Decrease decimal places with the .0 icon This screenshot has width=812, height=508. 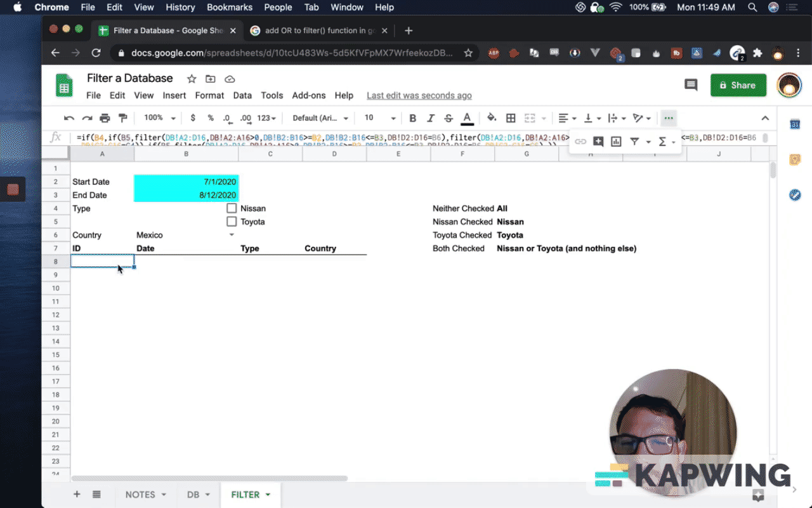click(x=227, y=118)
